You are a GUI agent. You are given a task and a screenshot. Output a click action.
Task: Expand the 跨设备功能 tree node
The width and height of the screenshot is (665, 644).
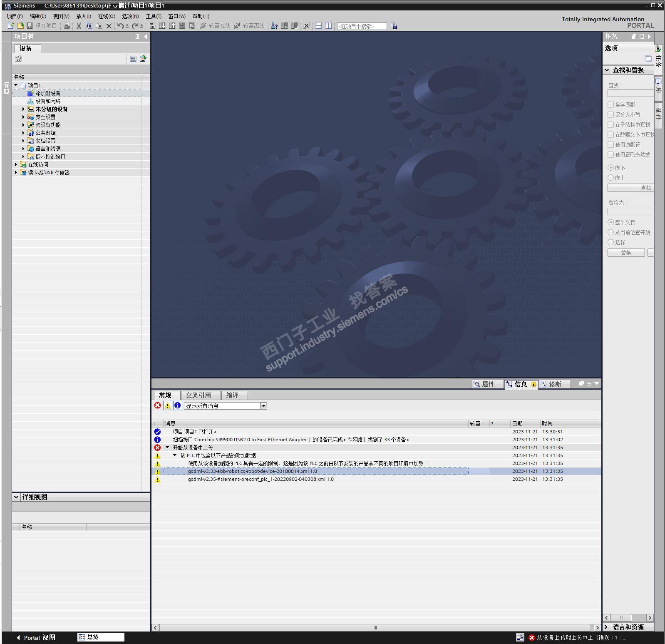click(x=23, y=125)
